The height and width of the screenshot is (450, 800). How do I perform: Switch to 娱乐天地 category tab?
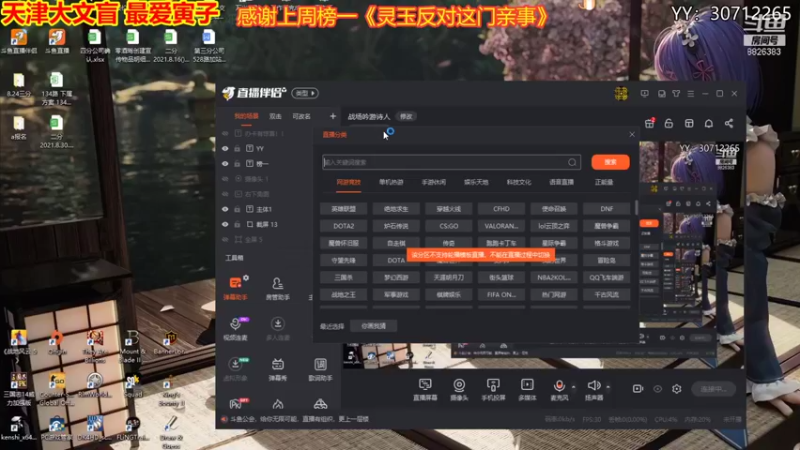[x=476, y=182]
